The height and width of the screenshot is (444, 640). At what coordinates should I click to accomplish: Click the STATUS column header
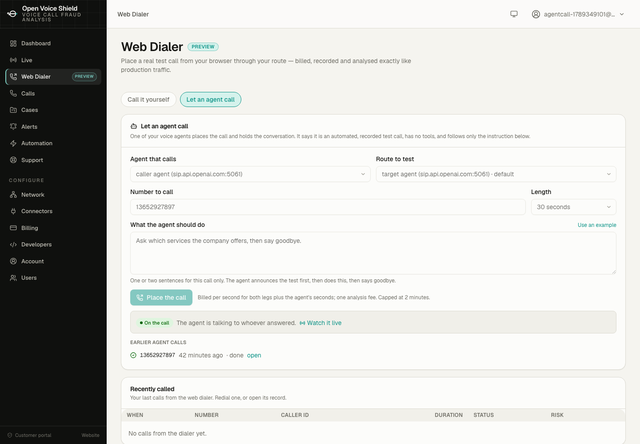pyautogui.click(x=484, y=415)
